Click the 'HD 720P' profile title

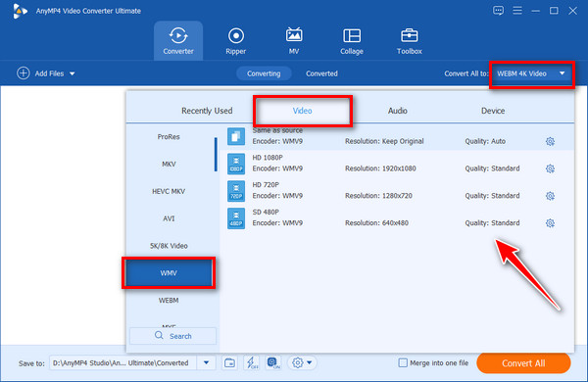click(266, 185)
